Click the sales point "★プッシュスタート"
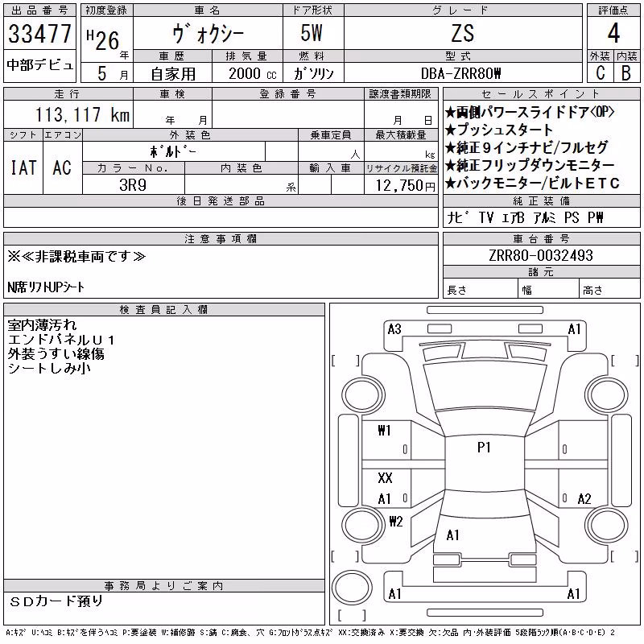The width and height of the screenshot is (644, 644). (x=499, y=130)
